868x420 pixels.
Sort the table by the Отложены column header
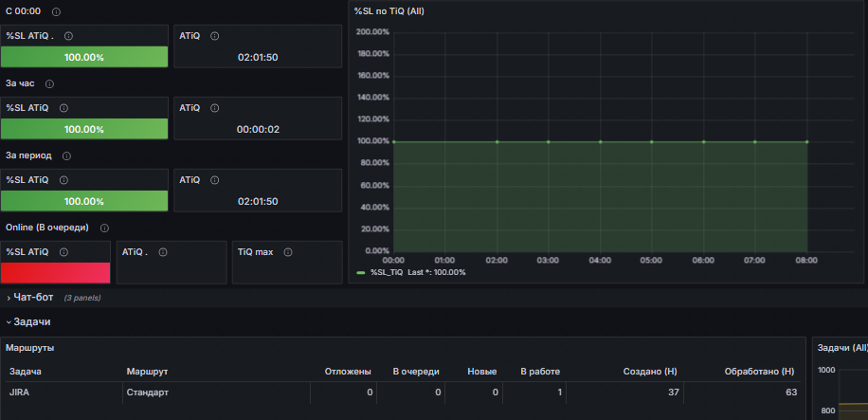point(348,372)
